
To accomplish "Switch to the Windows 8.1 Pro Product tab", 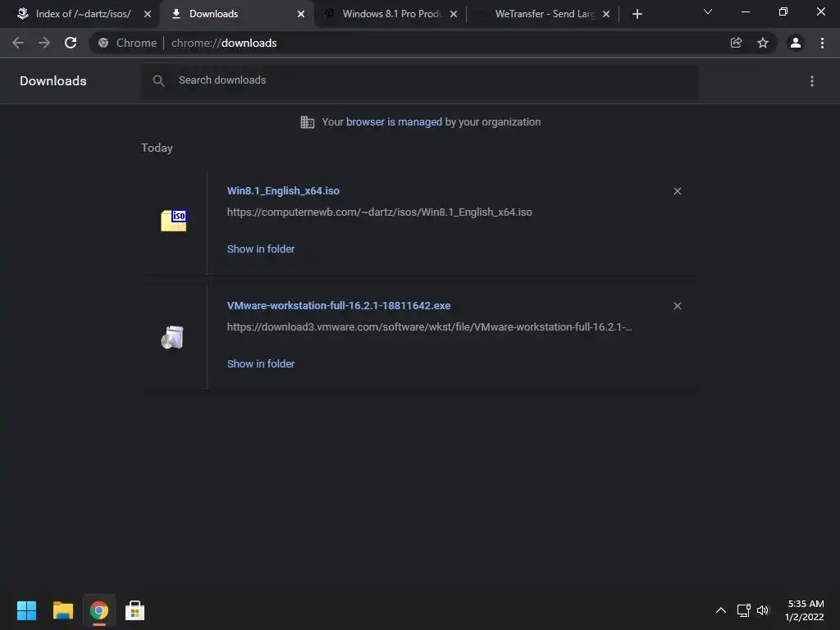I will tap(391, 14).
